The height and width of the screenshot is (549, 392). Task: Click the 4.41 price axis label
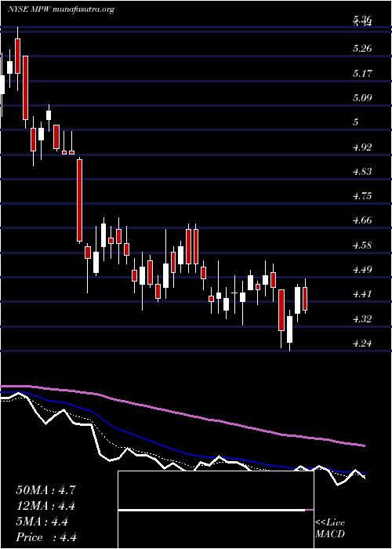(362, 294)
